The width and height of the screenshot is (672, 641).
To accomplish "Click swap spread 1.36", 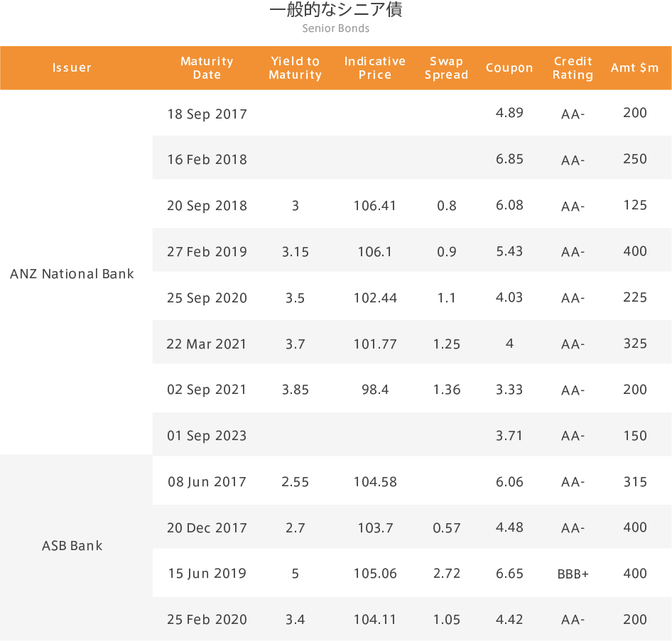I will coord(447,390).
